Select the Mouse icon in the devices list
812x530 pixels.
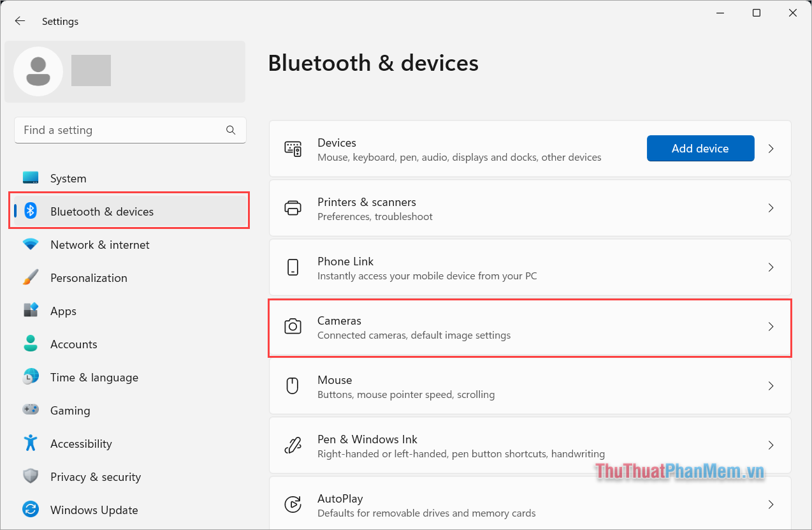point(293,386)
